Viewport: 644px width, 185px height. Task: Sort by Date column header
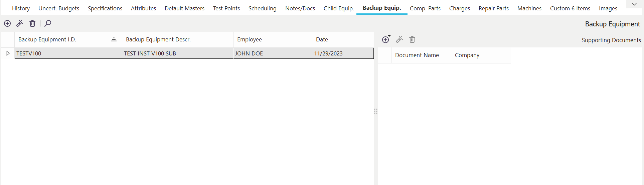tap(322, 39)
